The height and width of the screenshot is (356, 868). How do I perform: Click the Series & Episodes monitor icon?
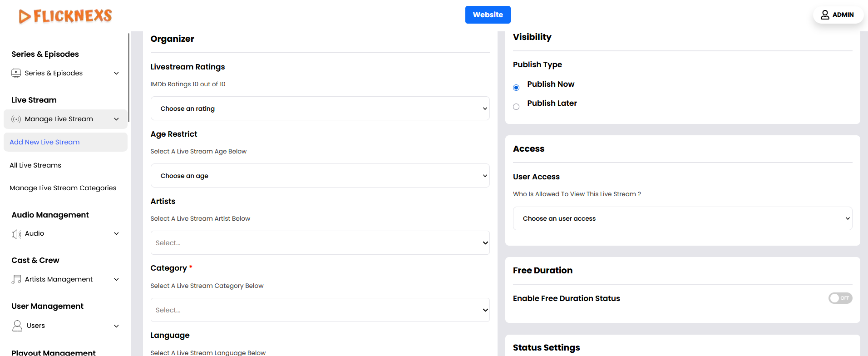[16, 73]
